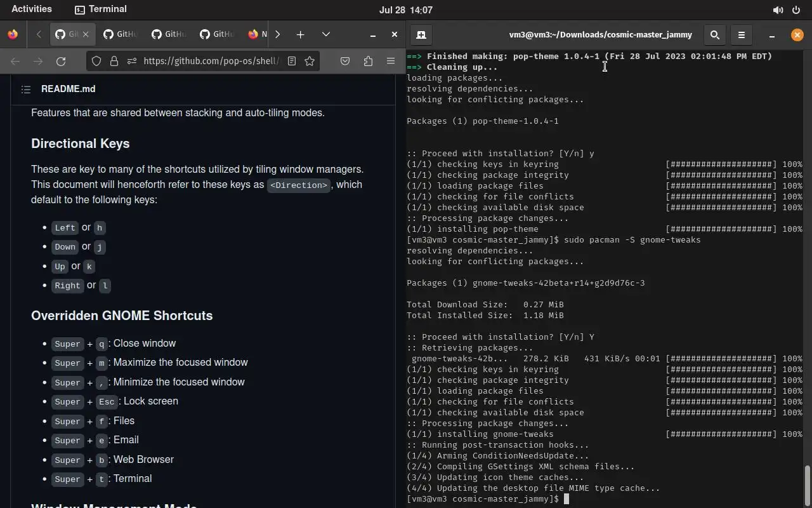The height and width of the screenshot is (508, 812).
Task: Open site permissions icon in address bar
Action: (132, 61)
